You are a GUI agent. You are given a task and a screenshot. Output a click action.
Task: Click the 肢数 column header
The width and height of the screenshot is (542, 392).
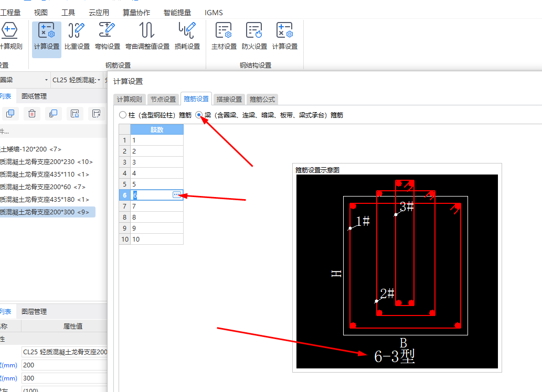click(156, 129)
